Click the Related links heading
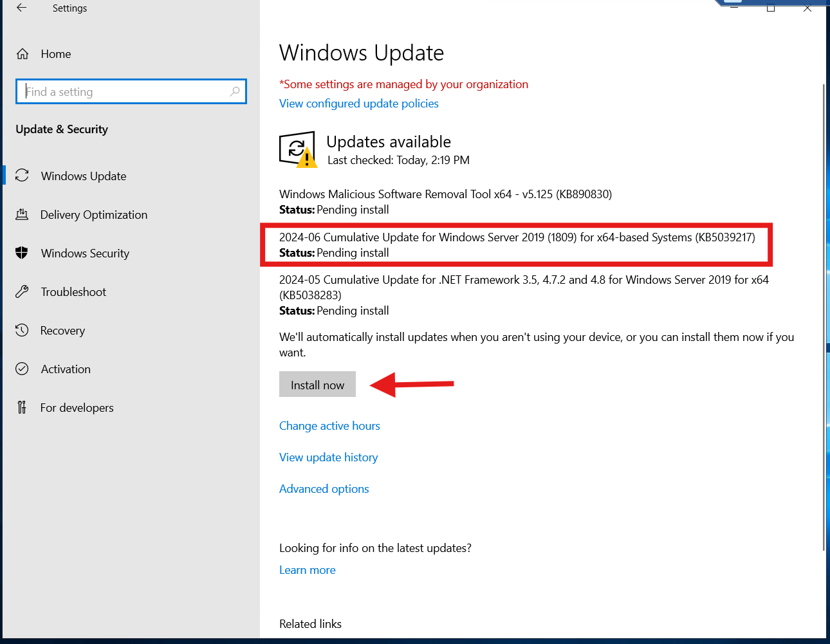This screenshot has height=644, width=830. tap(310, 624)
